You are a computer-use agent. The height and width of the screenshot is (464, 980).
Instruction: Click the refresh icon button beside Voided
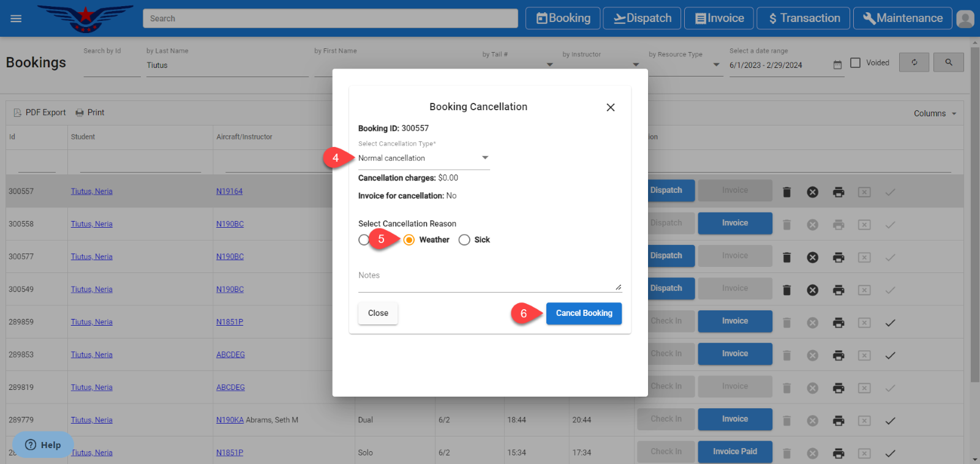pyautogui.click(x=914, y=62)
